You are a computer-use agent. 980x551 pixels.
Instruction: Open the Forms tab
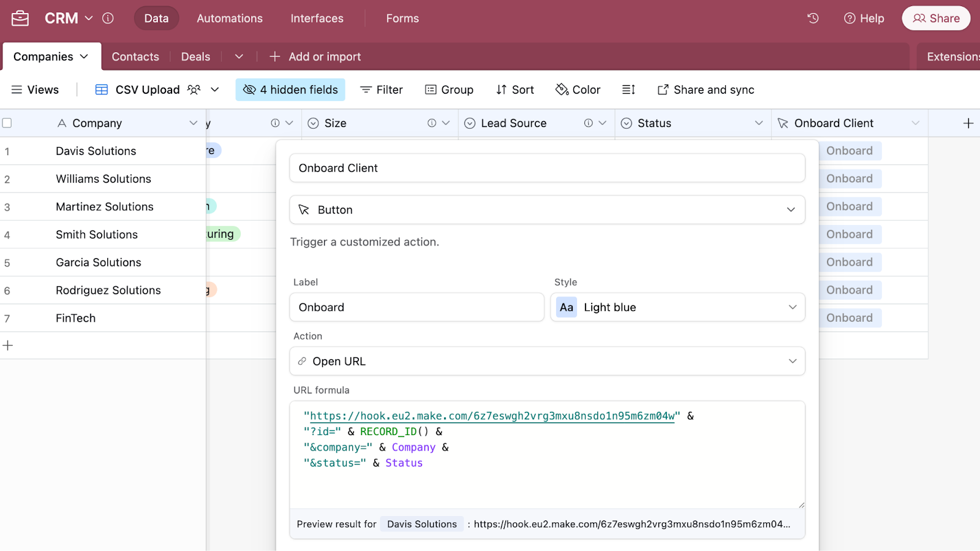[402, 18]
